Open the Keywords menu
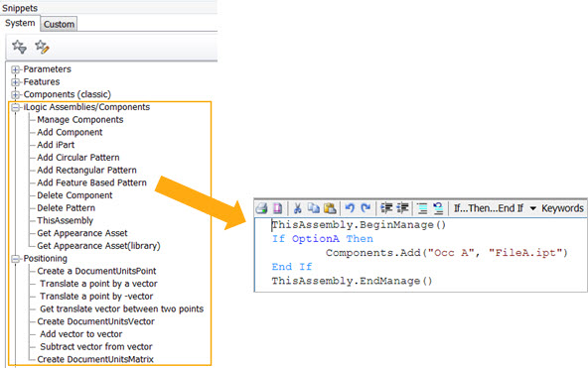Viewport: 588px width, 368px height. [562, 208]
